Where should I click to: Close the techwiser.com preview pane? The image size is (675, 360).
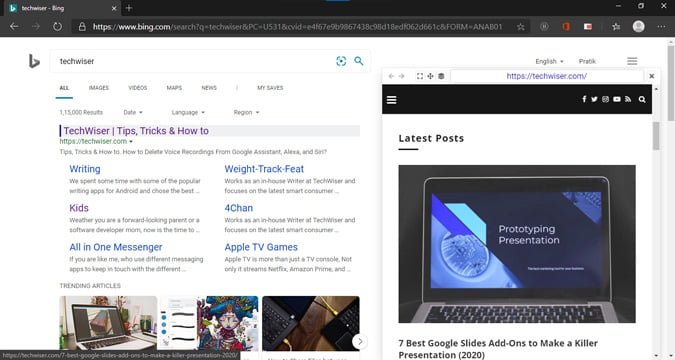click(x=651, y=76)
